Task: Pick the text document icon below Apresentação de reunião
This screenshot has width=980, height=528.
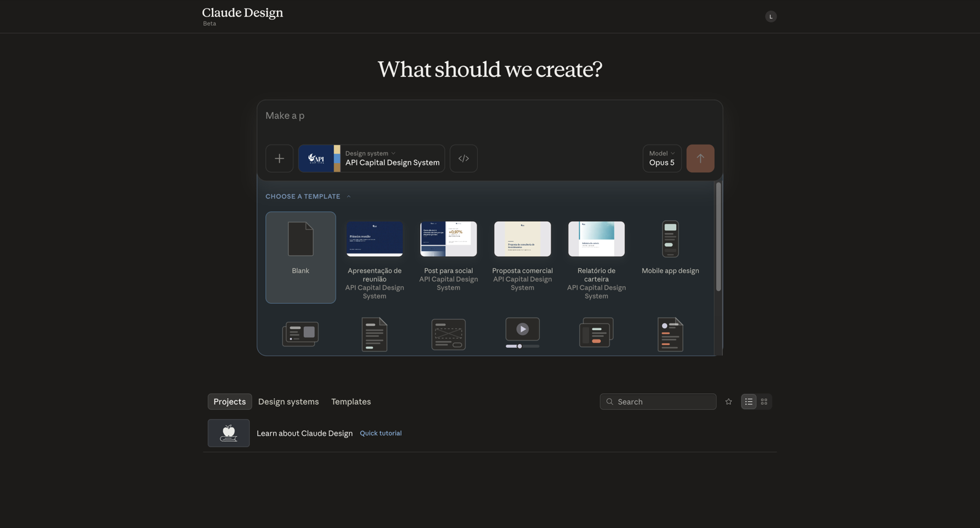Action: tap(375, 334)
